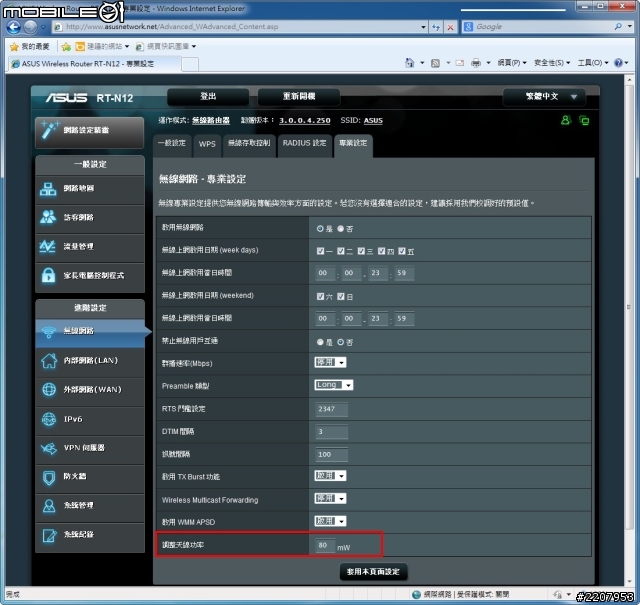Switch to the General settings tab
The height and width of the screenshot is (605, 640).
172,144
